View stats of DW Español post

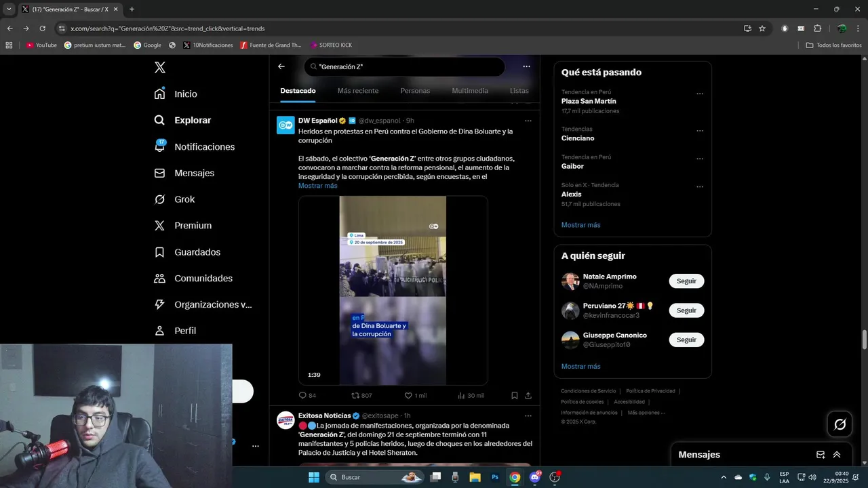pyautogui.click(x=461, y=395)
